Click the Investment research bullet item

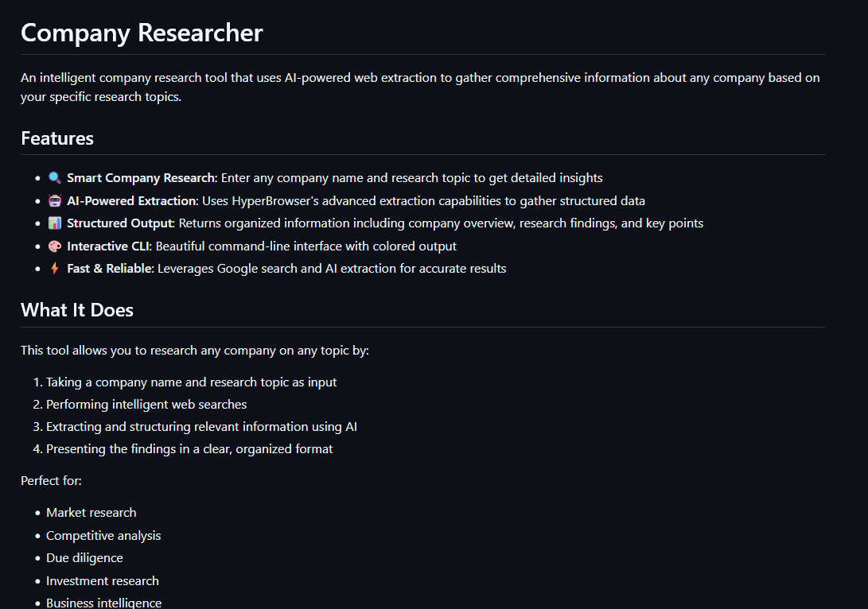103,581
